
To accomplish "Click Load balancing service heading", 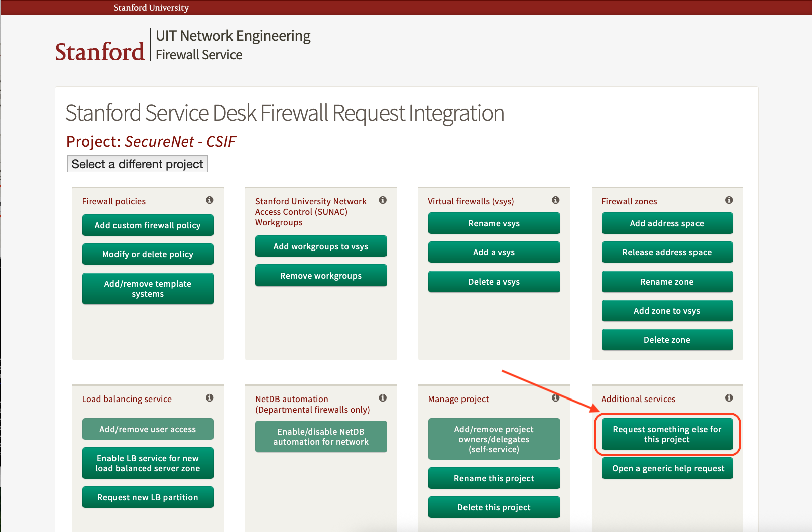I will (x=127, y=399).
